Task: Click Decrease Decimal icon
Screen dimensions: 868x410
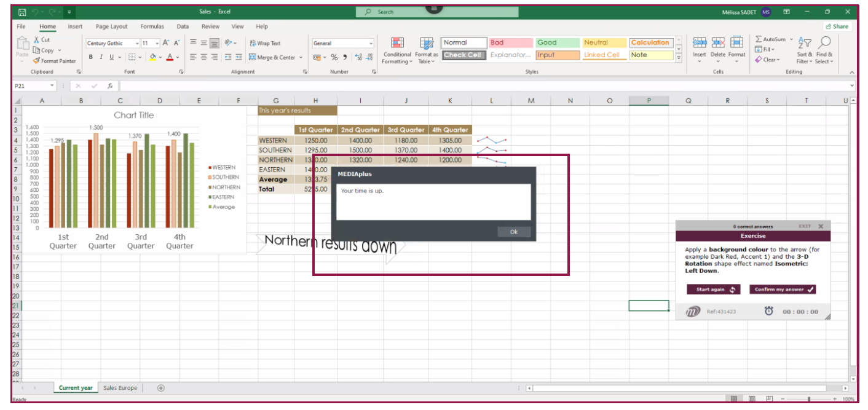Action: click(x=369, y=57)
